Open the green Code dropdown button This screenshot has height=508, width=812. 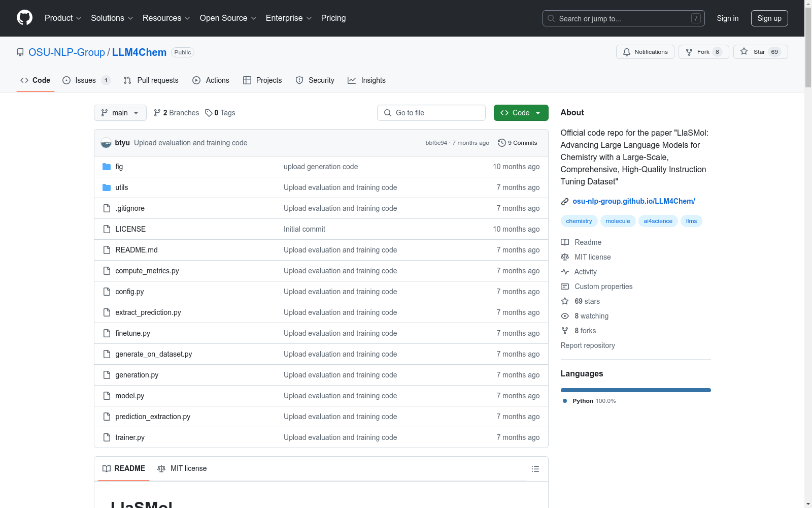(521, 113)
